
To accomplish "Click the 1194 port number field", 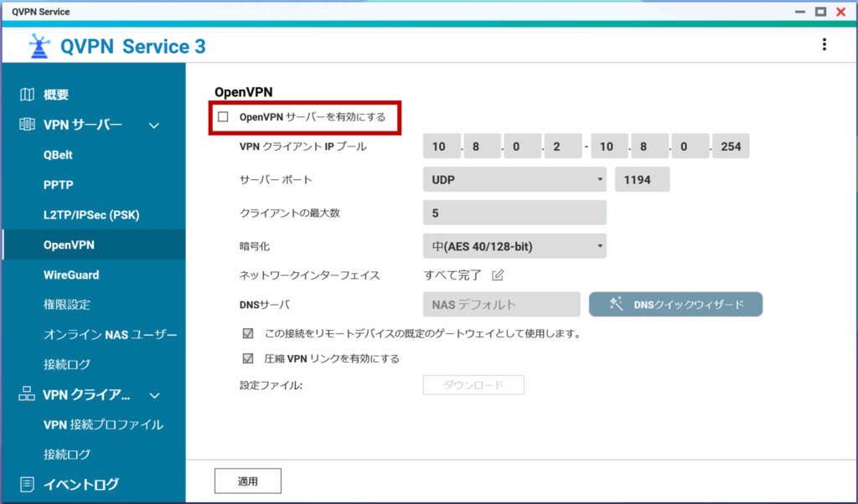I will pyautogui.click(x=642, y=179).
